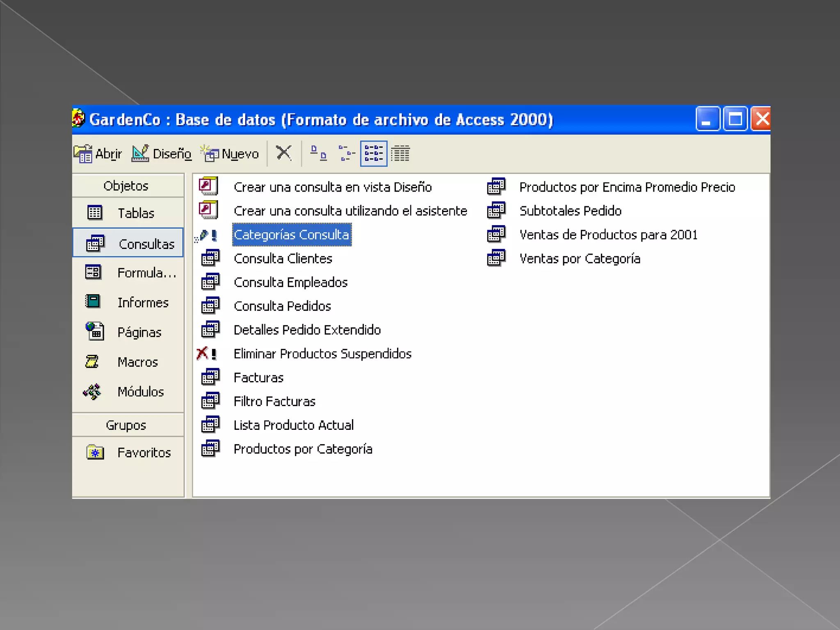The image size is (840, 630).
Task: Select 'Ventas de Productos para 2001'
Action: click(609, 235)
